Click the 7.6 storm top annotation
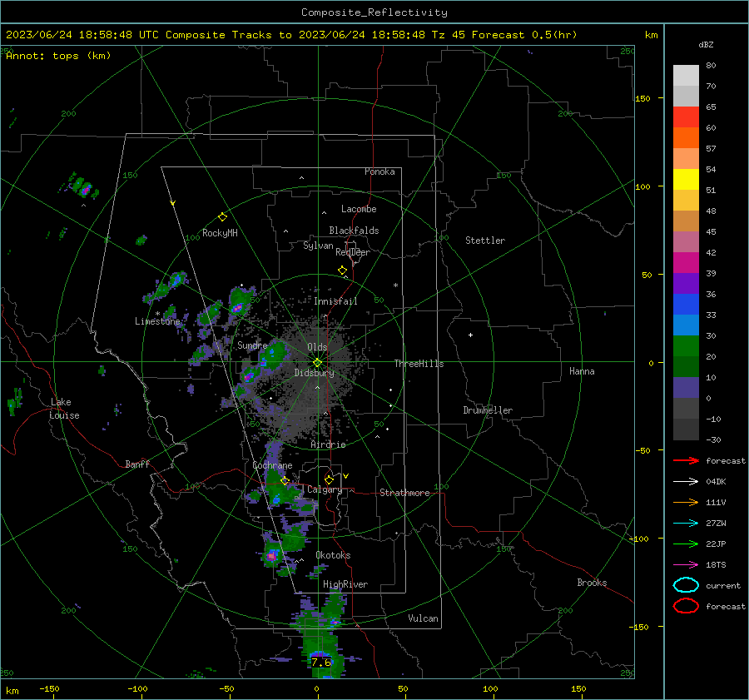 [x=321, y=663]
